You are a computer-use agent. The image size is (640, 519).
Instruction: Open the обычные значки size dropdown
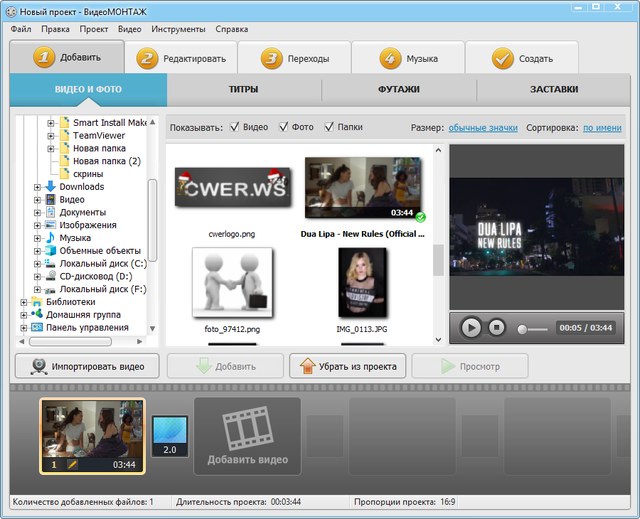tap(485, 128)
